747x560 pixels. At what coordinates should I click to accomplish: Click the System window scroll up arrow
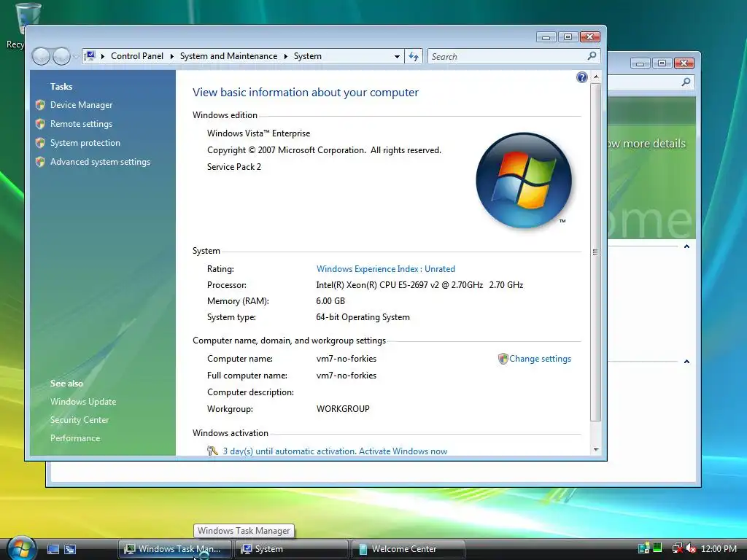pyautogui.click(x=595, y=77)
